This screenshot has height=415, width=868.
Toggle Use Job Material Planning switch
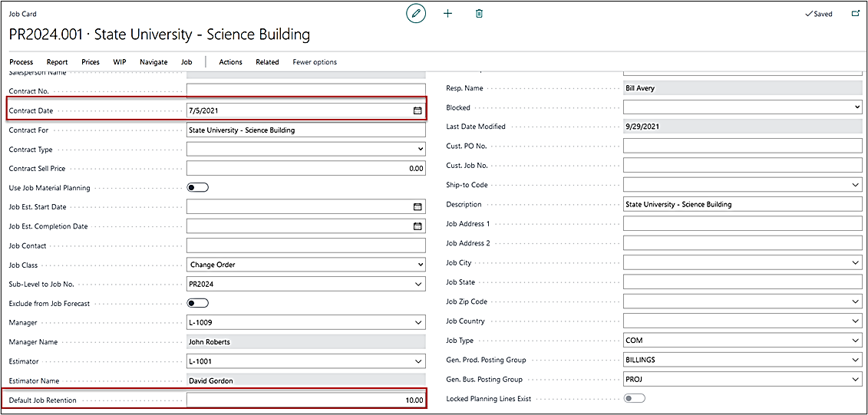point(198,187)
